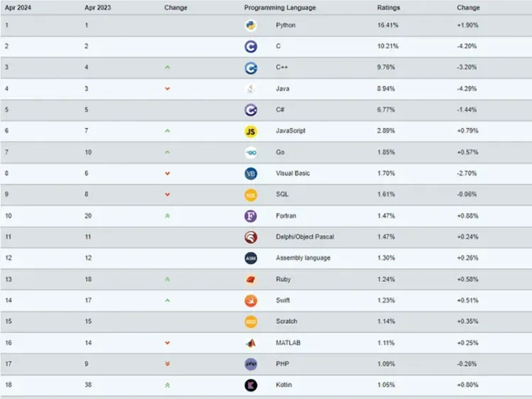The height and width of the screenshot is (399, 532).
Task: Click the Ruby gem logo icon
Action: [x=250, y=280]
